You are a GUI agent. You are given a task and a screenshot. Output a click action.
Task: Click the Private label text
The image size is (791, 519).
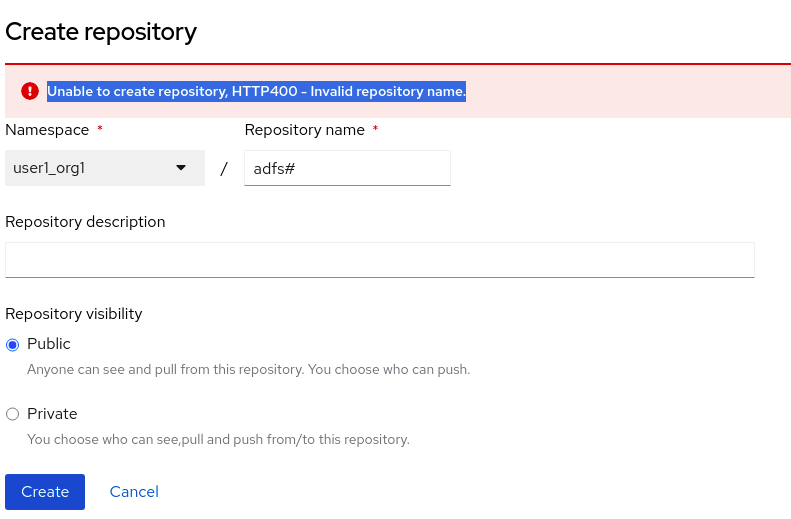click(52, 414)
